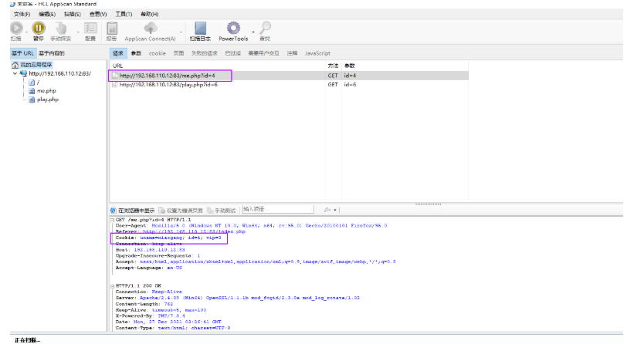Click the Cookie header line in request

(x=168, y=238)
